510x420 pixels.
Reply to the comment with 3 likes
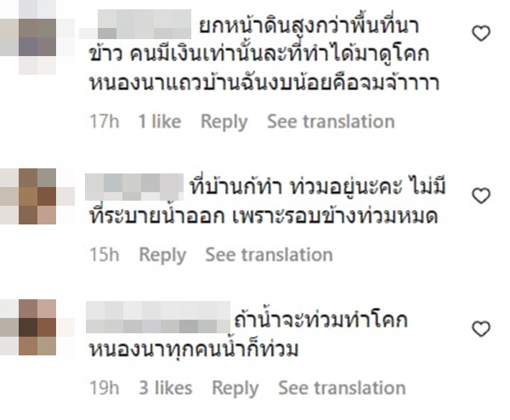pos(235,389)
